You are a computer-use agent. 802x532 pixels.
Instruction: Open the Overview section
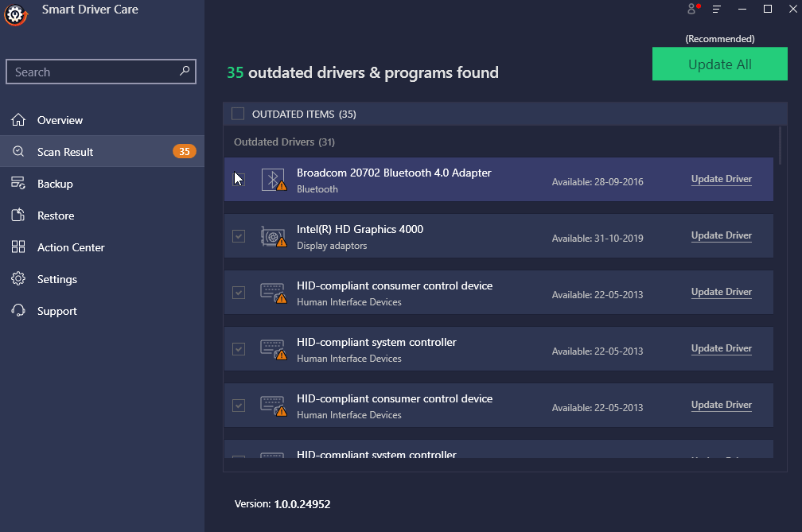(x=103, y=120)
